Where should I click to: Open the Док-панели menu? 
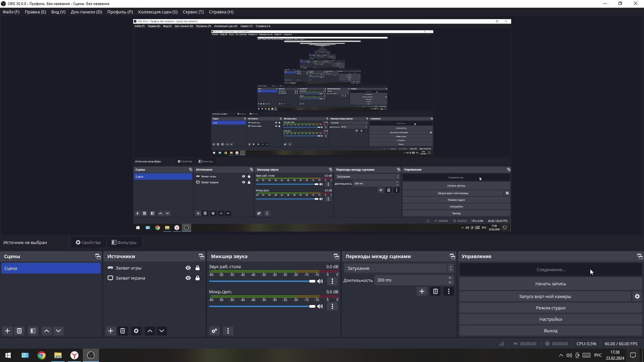pos(86,12)
